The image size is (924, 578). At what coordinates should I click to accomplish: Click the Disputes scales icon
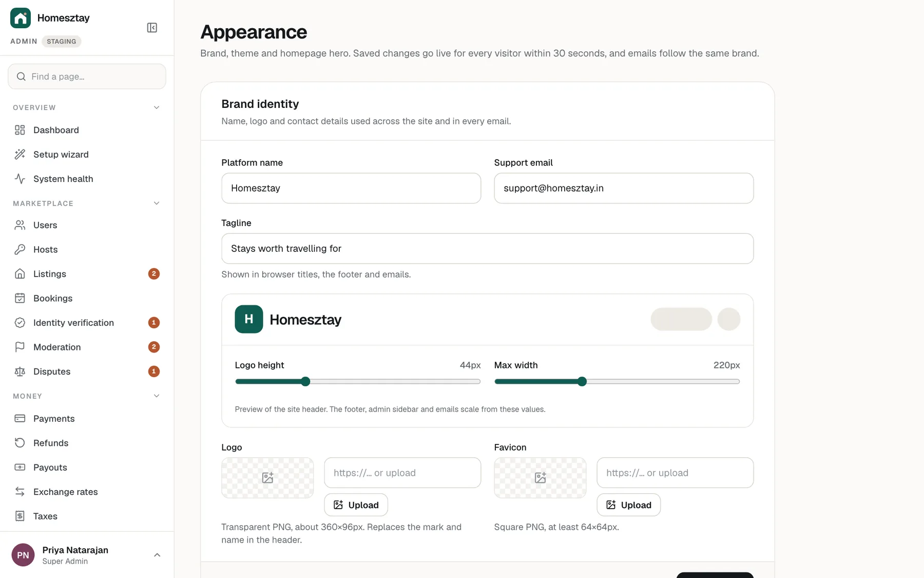[20, 371]
